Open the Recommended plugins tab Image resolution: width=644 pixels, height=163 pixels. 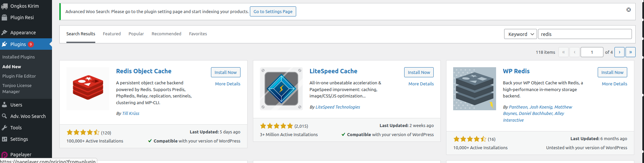click(166, 34)
